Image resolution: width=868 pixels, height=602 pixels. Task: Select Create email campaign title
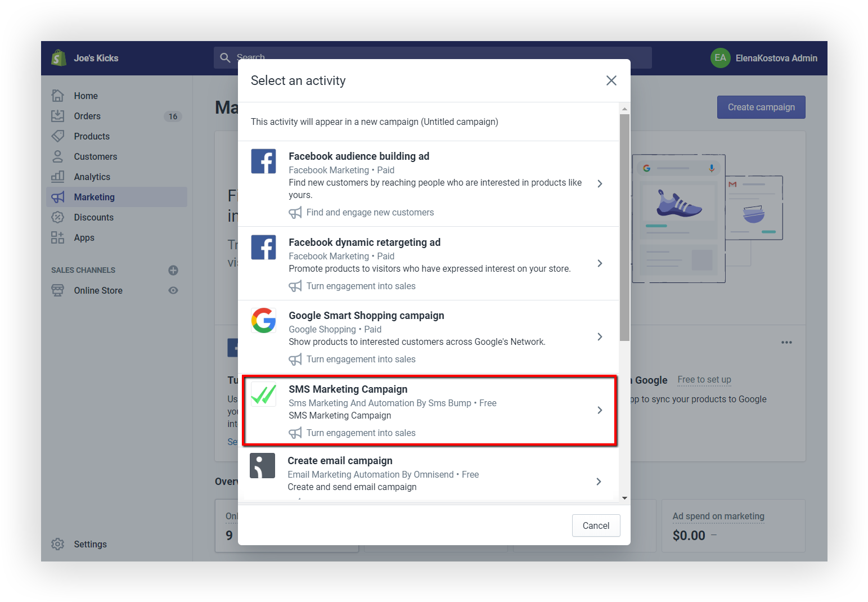click(x=340, y=461)
